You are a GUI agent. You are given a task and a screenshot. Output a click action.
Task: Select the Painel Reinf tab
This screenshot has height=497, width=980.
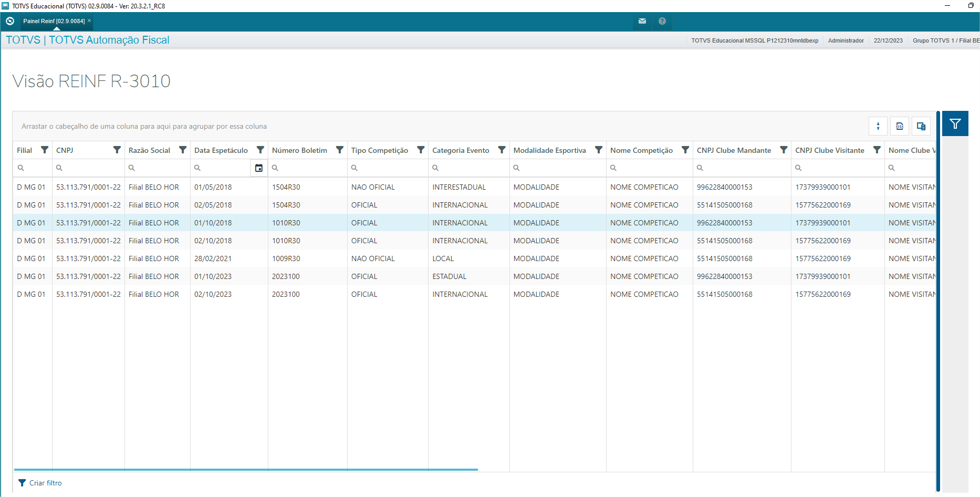click(x=54, y=21)
